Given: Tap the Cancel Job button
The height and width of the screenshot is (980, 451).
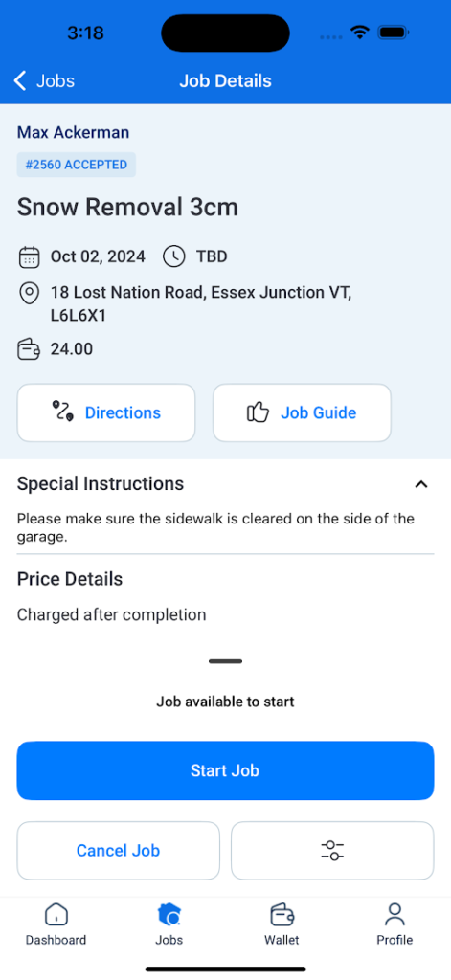Looking at the screenshot, I should pos(118,851).
